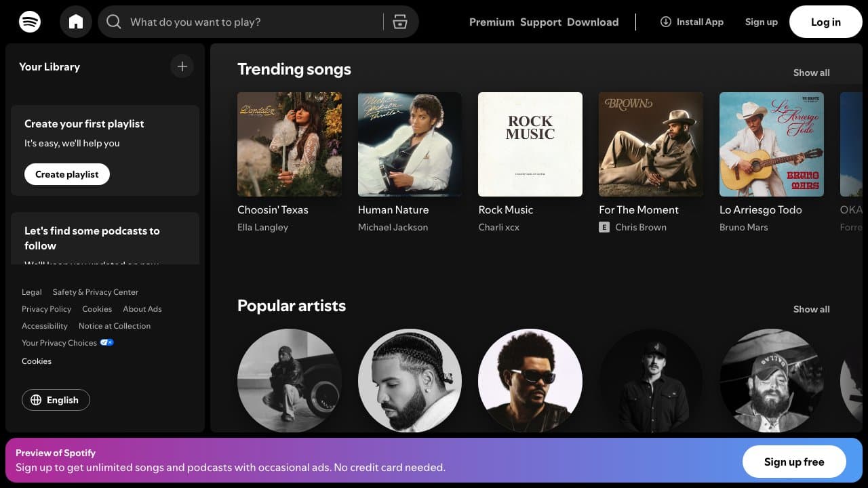Click the Rock Music song title
The width and height of the screenshot is (868, 488).
pyautogui.click(x=506, y=210)
